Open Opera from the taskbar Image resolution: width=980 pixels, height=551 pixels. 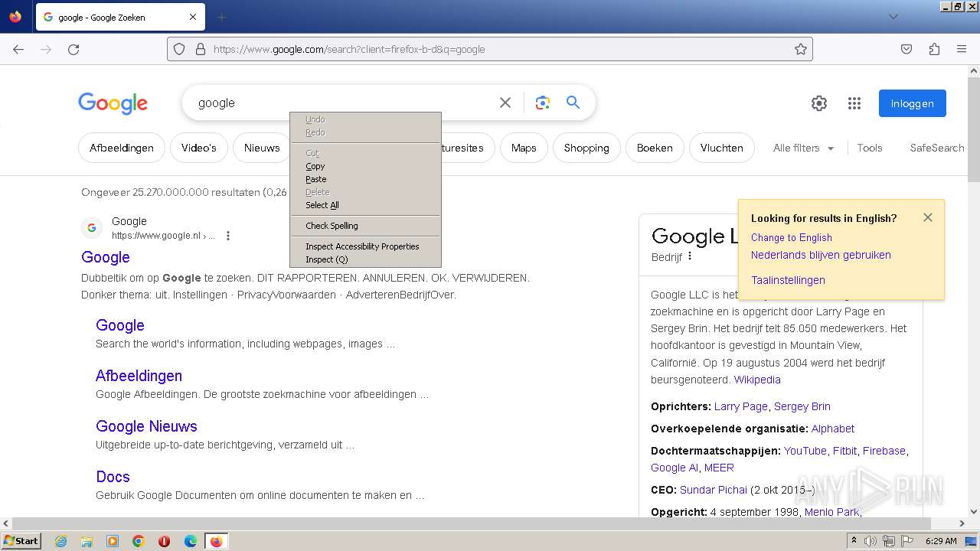coord(164,541)
